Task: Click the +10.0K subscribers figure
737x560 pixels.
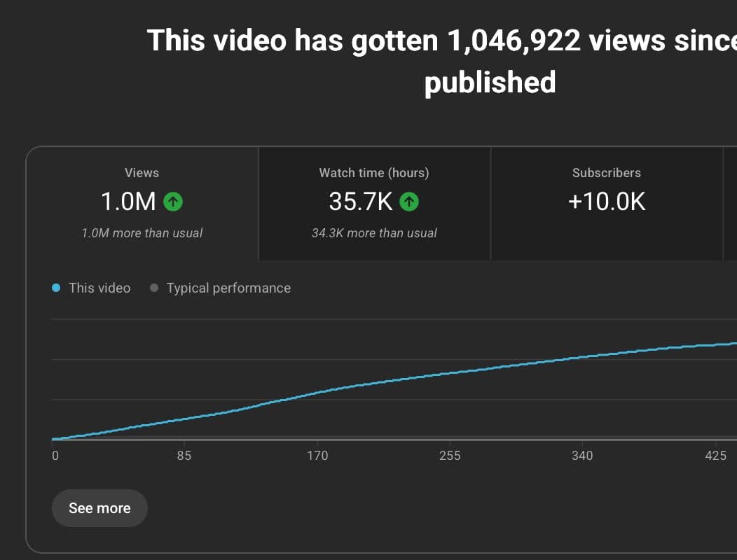Action: [x=606, y=202]
